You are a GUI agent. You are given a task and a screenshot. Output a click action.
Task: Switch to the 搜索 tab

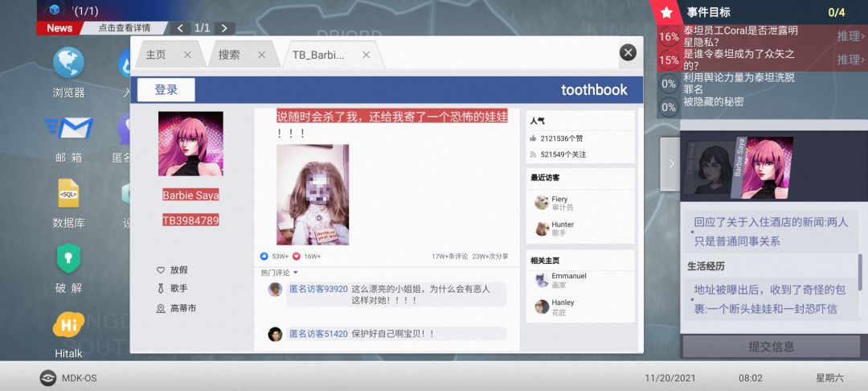pos(229,55)
